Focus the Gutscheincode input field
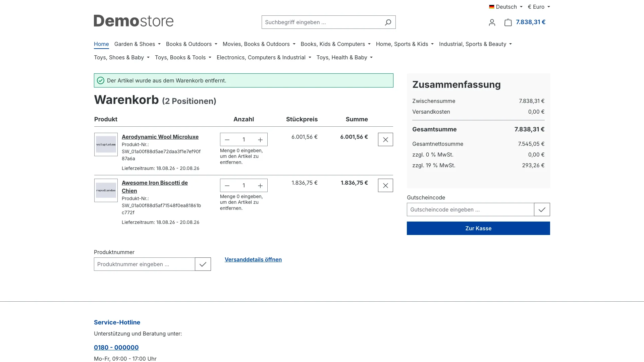644x362 pixels. (470, 209)
